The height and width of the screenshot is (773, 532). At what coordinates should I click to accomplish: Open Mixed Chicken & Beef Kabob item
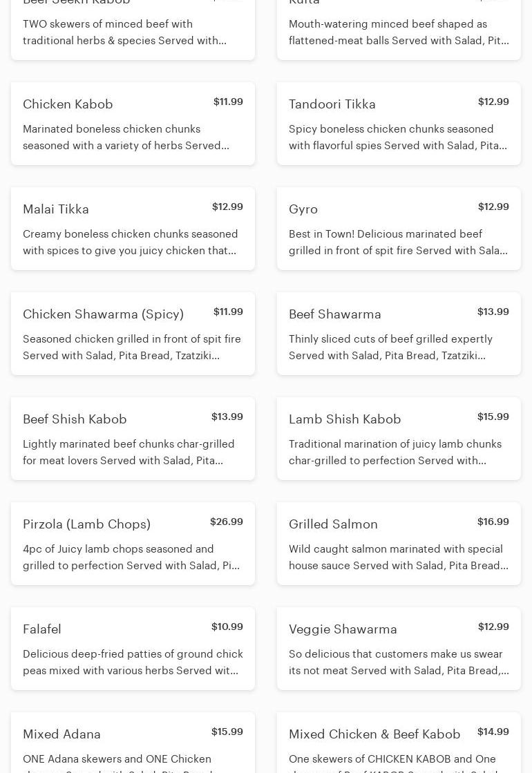pos(374,734)
